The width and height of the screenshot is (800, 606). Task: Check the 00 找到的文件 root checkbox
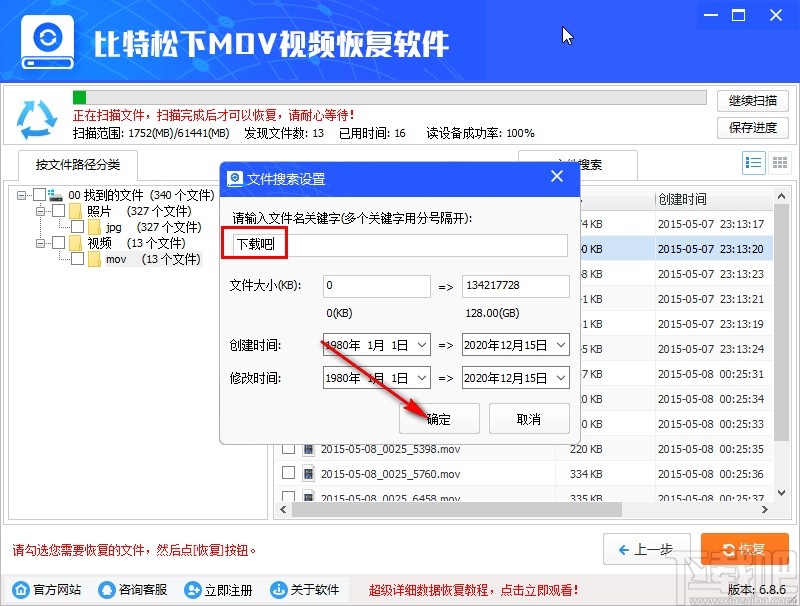coord(39,194)
